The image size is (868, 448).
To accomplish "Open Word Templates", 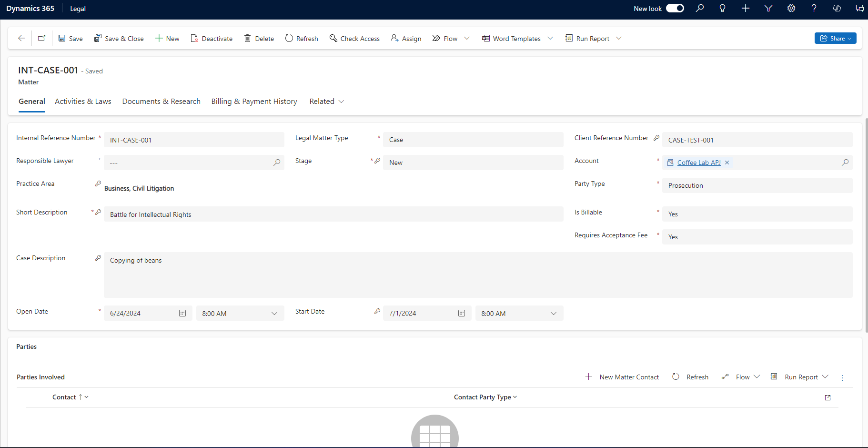I will (511, 39).
